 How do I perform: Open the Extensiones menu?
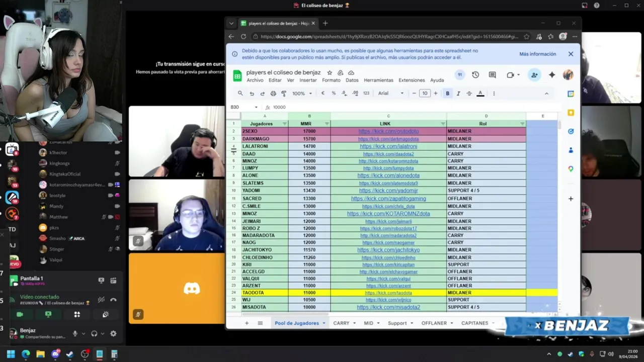(x=412, y=80)
